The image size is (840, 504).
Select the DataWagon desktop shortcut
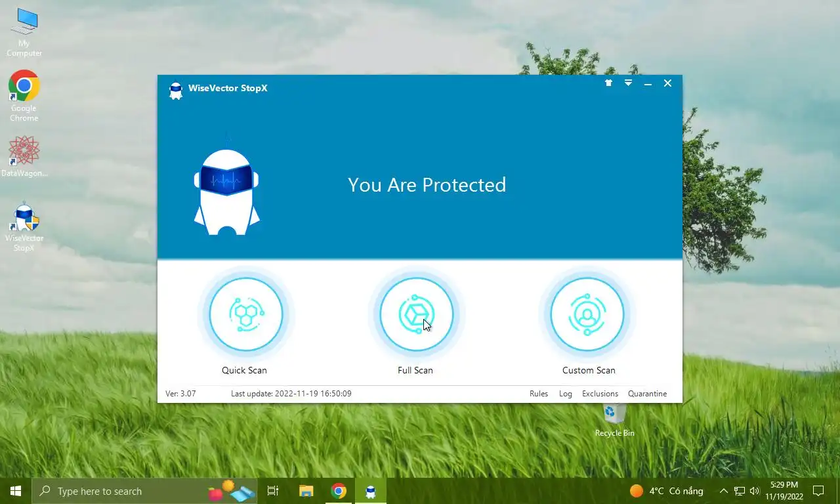pyautogui.click(x=24, y=156)
